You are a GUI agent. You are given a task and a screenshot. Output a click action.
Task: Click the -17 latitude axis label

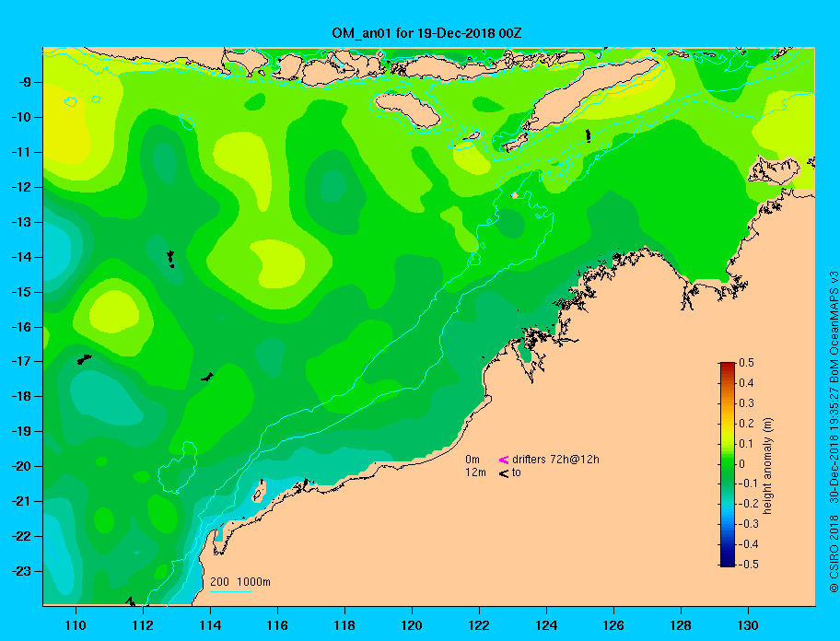(21, 362)
